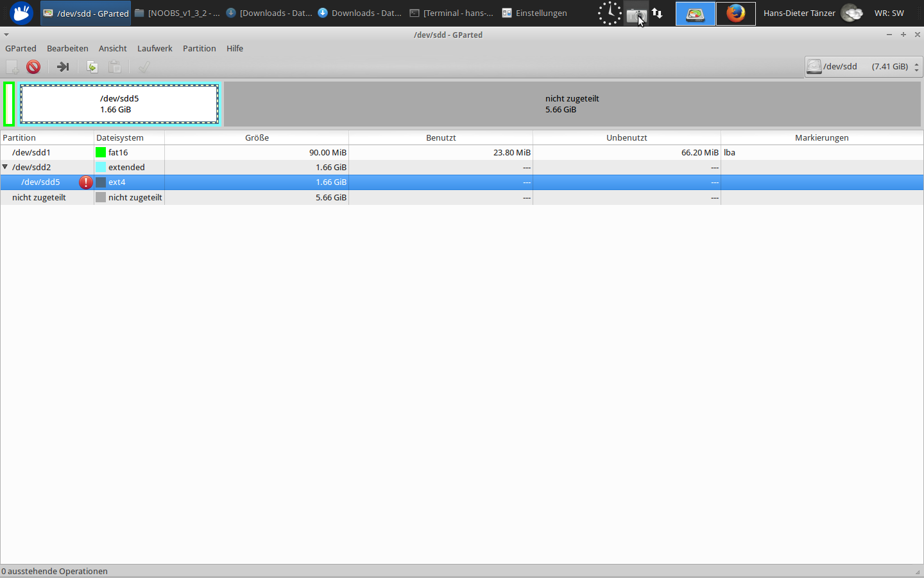The width and height of the screenshot is (924, 578).
Task: Click the GParted disk launcher in the panel
Action: click(x=696, y=13)
